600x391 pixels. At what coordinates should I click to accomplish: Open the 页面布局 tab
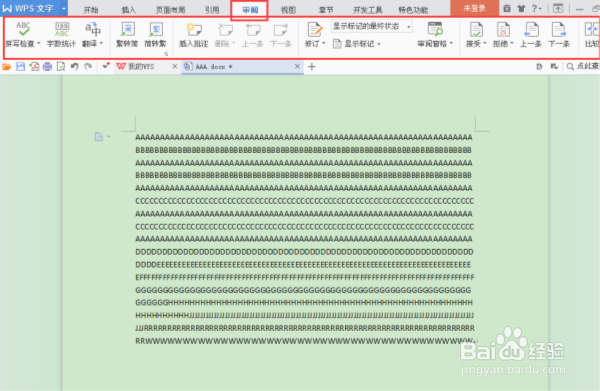(x=170, y=10)
